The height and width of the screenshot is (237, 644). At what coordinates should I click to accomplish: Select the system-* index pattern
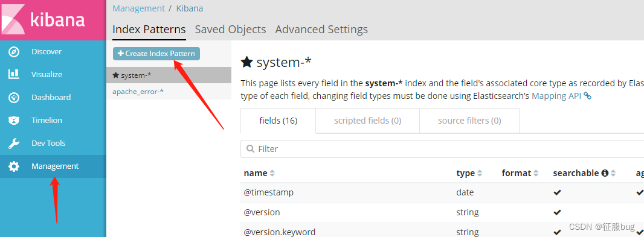pyautogui.click(x=169, y=75)
